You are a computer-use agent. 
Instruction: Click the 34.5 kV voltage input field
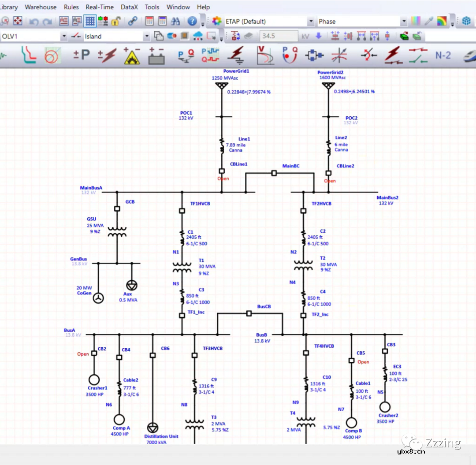coord(279,36)
